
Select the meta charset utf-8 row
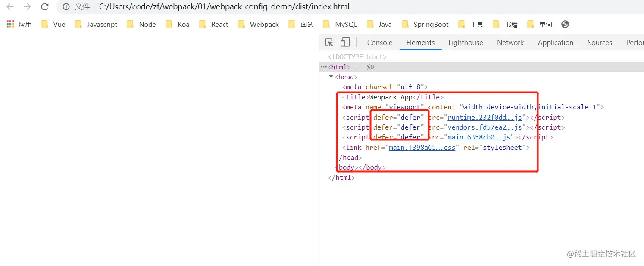[x=385, y=87]
